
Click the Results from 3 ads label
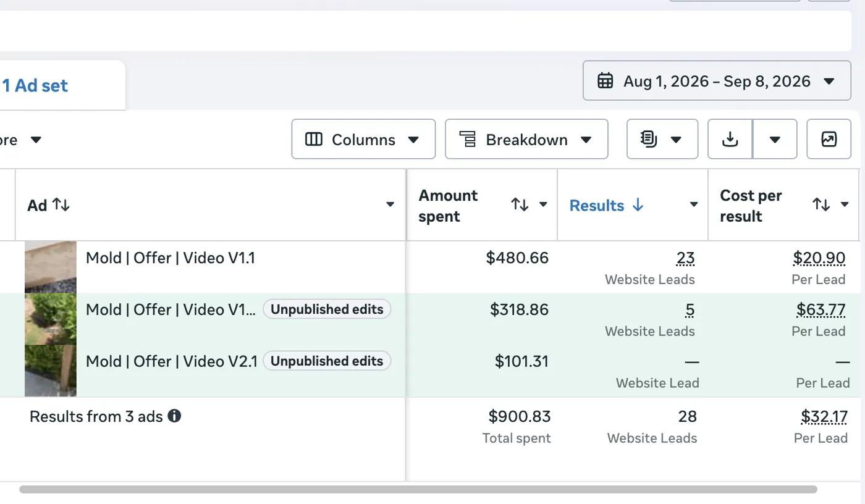(96, 416)
